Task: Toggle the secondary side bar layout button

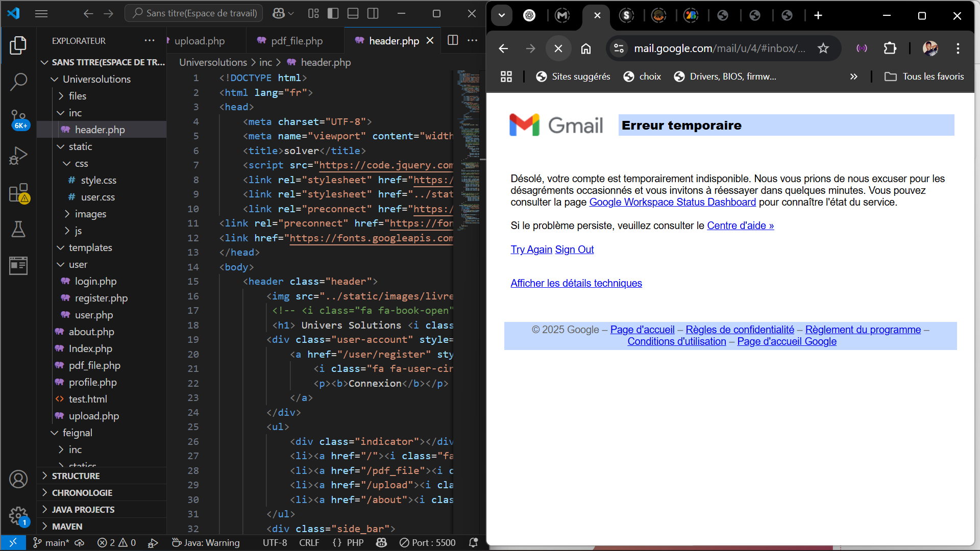Action: tap(373, 14)
